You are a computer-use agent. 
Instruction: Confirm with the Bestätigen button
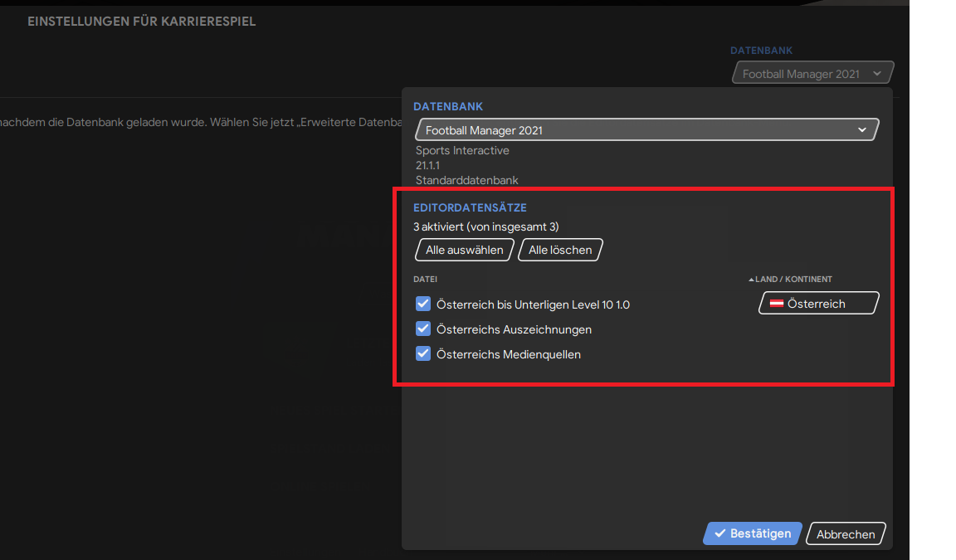[x=753, y=533]
